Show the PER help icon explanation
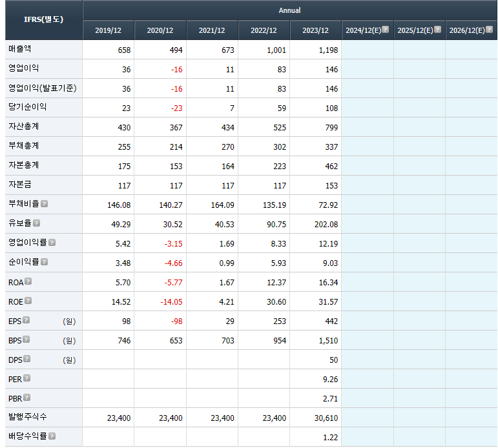The image size is (498, 448). (27, 378)
